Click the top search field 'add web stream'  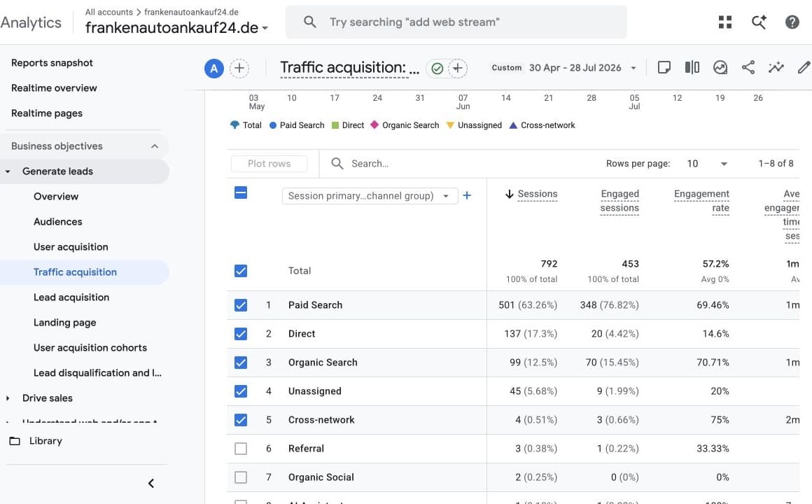(456, 22)
